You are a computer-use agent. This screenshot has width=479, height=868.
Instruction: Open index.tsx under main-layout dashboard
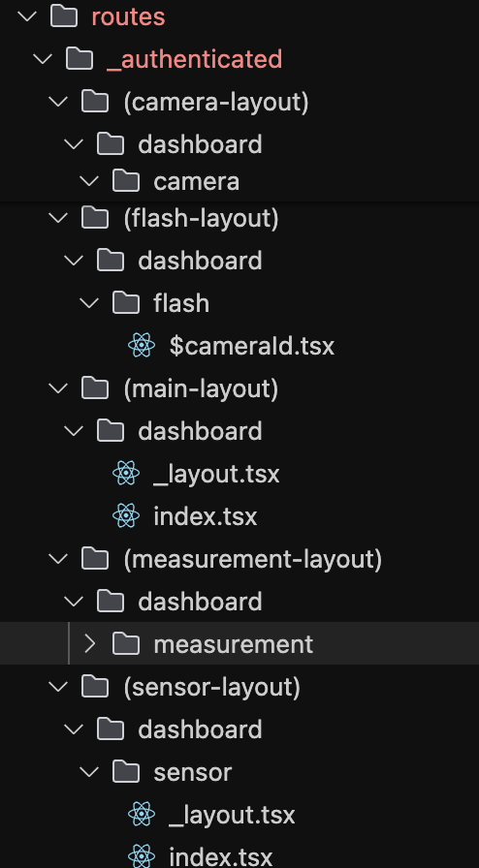(x=206, y=516)
